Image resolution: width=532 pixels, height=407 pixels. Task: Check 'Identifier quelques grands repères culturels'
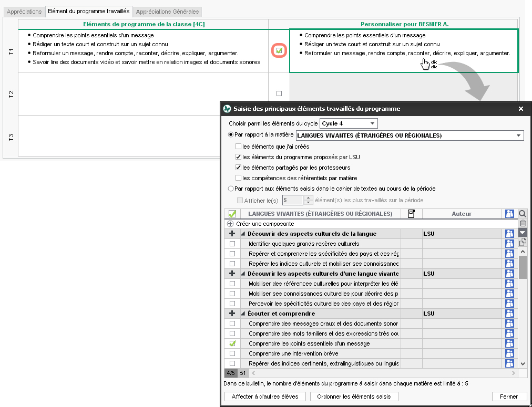[x=232, y=244]
